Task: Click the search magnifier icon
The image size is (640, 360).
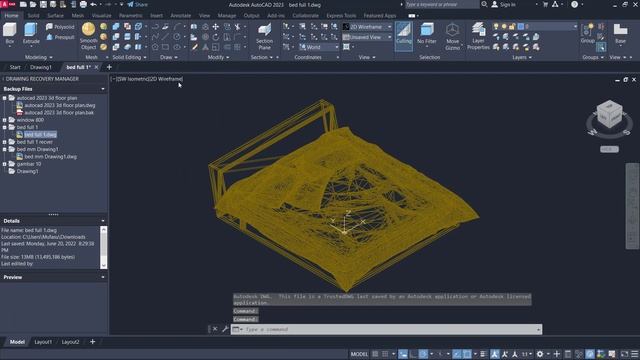Action: 484,4
